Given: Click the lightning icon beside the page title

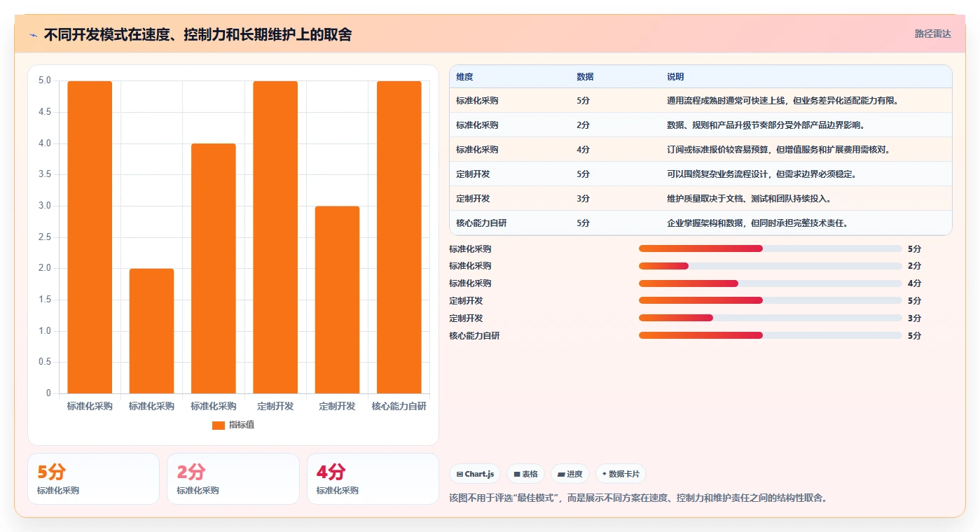Looking at the screenshot, I should click(x=34, y=34).
